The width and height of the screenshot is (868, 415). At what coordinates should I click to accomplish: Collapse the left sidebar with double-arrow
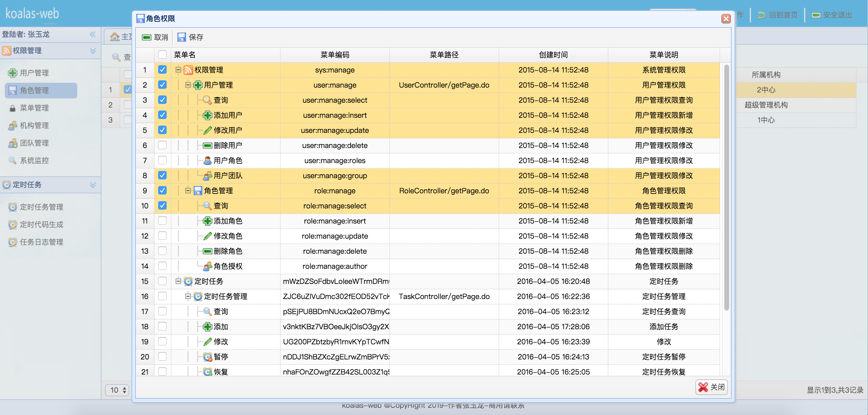(93, 34)
